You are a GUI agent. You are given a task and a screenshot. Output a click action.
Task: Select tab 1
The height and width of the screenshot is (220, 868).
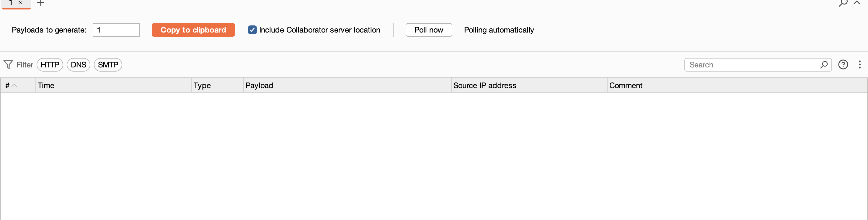coord(11,3)
